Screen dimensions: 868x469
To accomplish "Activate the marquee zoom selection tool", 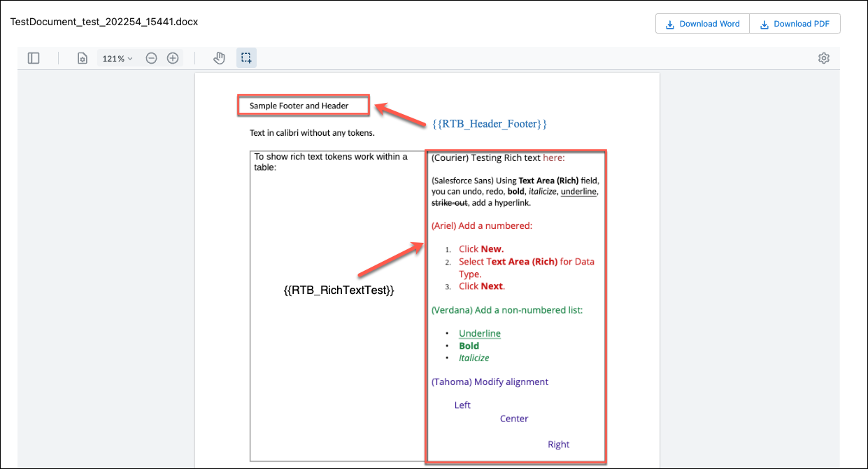I will tap(246, 58).
